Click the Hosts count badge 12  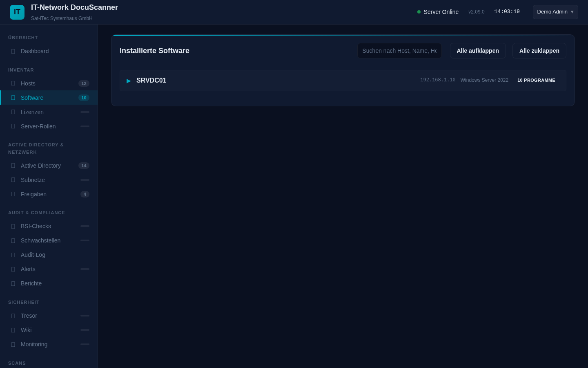tap(84, 83)
